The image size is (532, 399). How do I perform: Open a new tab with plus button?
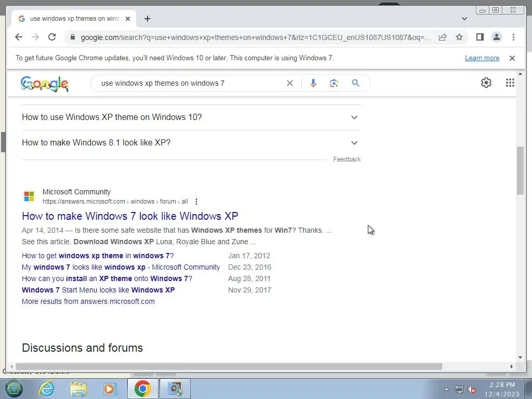coord(147,19)
